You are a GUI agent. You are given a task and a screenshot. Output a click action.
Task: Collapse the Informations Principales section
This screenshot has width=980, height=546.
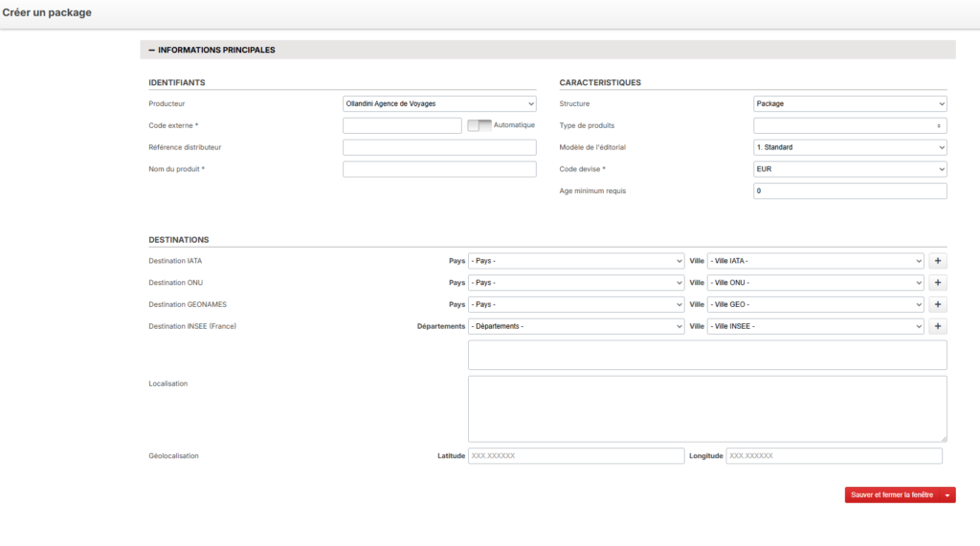(x=151, y=50)
